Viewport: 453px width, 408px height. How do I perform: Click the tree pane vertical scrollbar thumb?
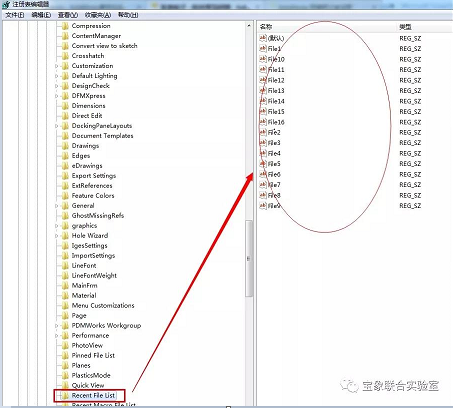click(249, 258)
